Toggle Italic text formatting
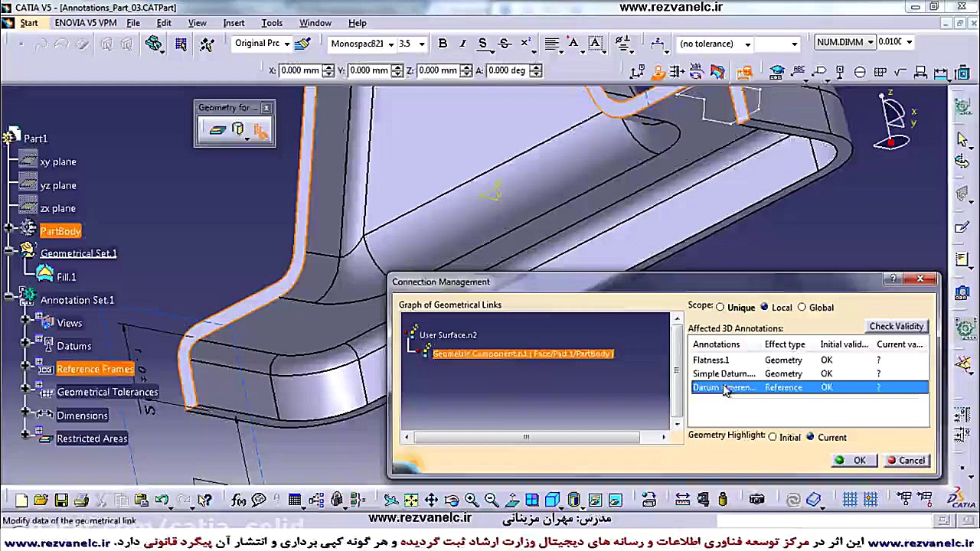 tap(462, 44)
